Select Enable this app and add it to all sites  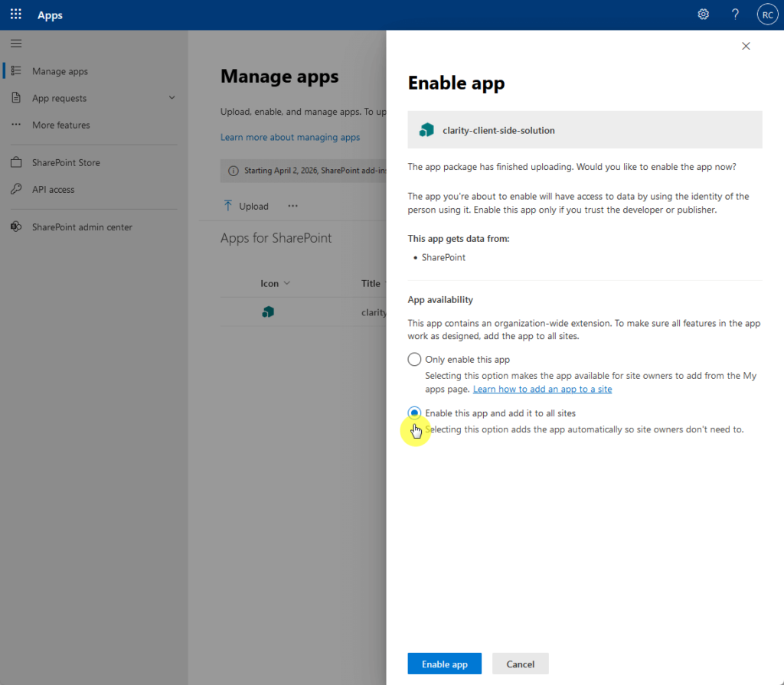point(414,413)
